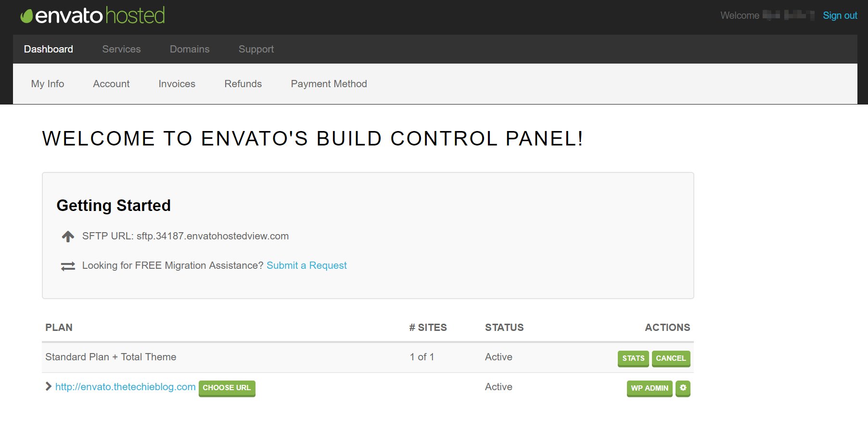View STATS for the Standard Plan
868x434 pixels.
point(633,358)
